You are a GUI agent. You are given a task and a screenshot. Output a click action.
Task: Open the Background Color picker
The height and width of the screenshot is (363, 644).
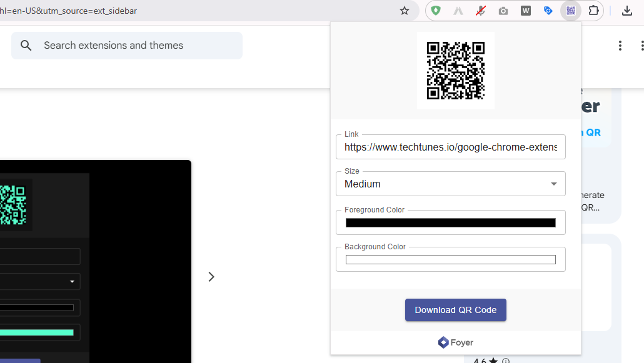click(451, 259)
